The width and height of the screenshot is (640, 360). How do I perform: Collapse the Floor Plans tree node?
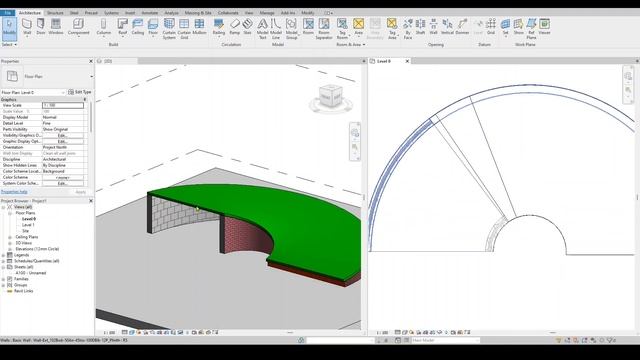tap(10, 213)
